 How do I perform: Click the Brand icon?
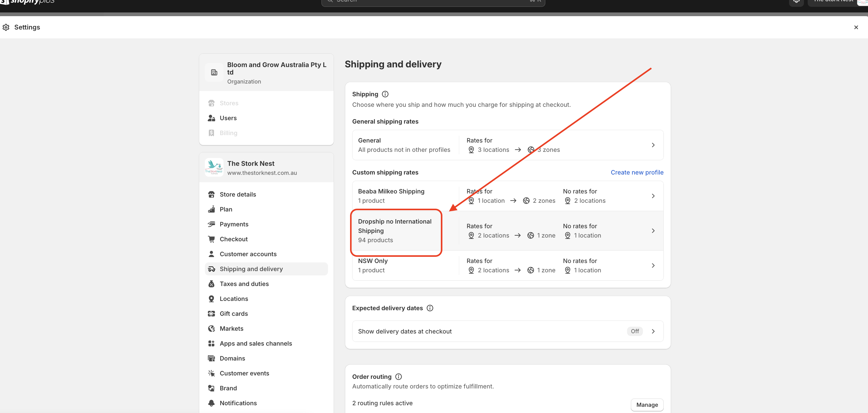[x=211, y=388]
